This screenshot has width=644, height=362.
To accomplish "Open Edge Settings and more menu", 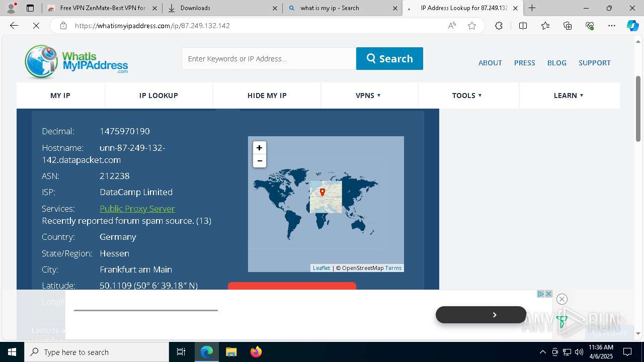I will (x=612, y=26).
